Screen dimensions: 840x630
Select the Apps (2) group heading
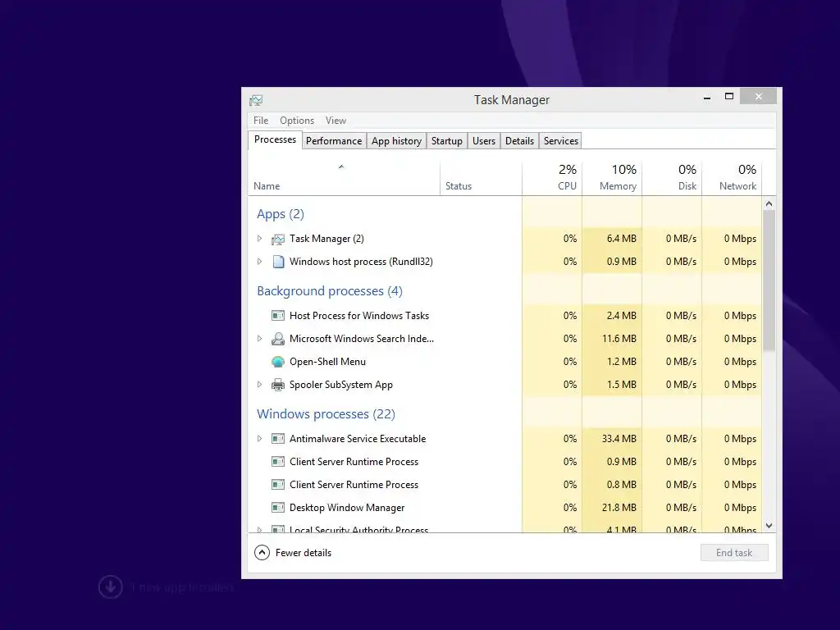point(281,214)
